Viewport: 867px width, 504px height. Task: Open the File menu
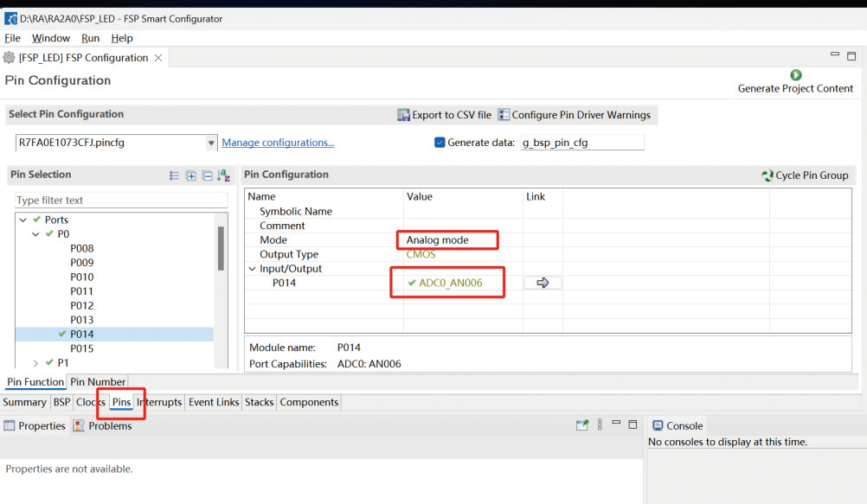12,38
